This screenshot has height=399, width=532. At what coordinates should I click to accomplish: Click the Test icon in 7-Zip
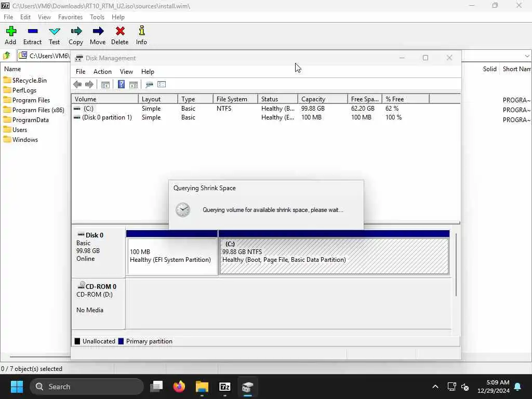pyautogui.click(x=54, y=35)
